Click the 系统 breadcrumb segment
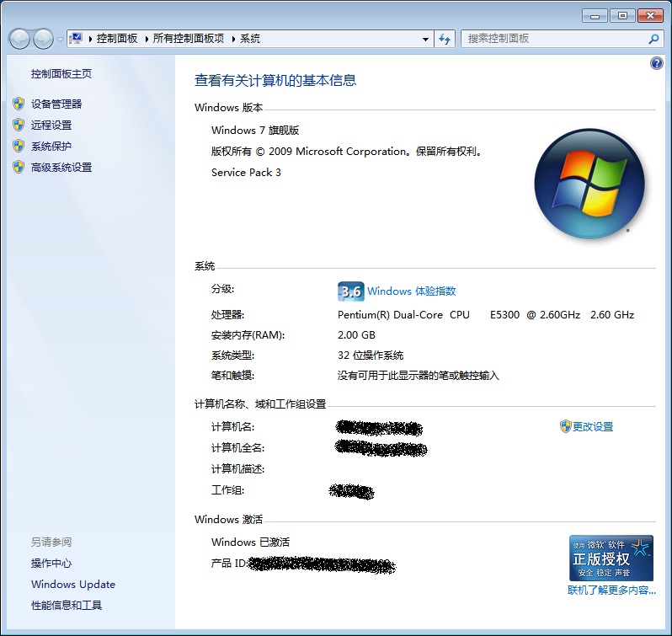The width and height of the screenshot is (672, 636). pyautogui.click(x=250, y=39)
